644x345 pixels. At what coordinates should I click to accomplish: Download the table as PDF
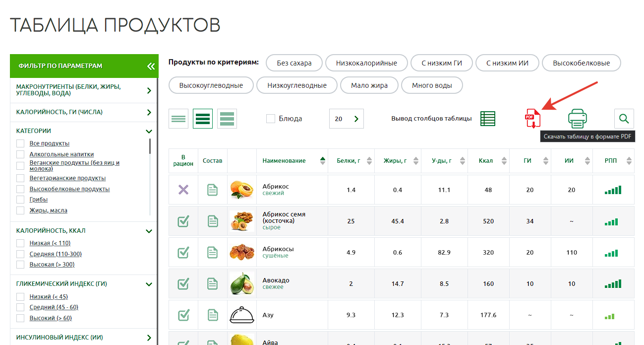click(x=533, y=118)
